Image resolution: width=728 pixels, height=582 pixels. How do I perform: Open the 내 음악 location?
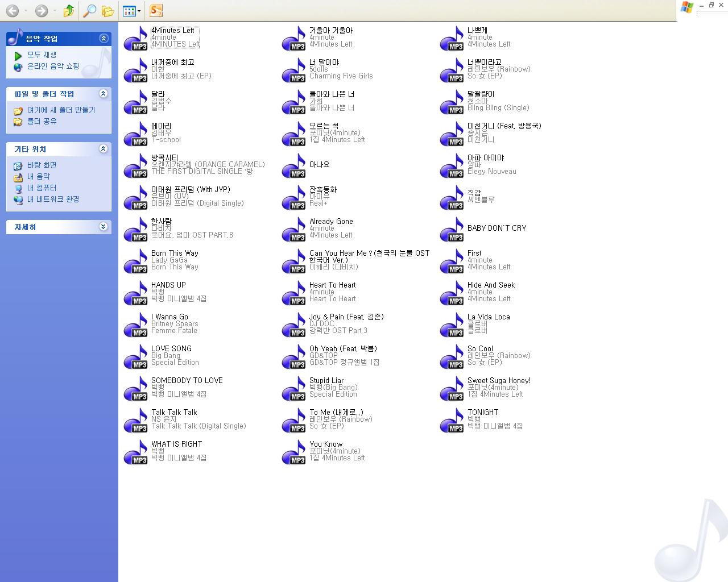[x=39, y=177]
